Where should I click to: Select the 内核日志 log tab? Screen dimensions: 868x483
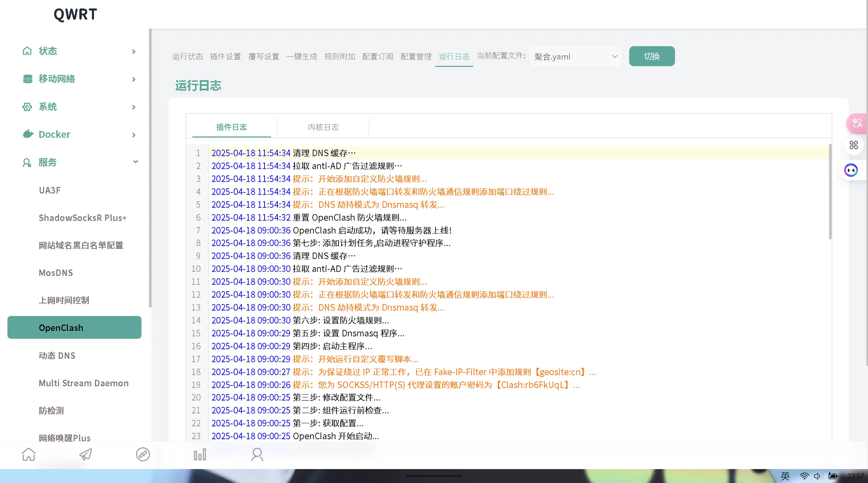click(323, 127)
